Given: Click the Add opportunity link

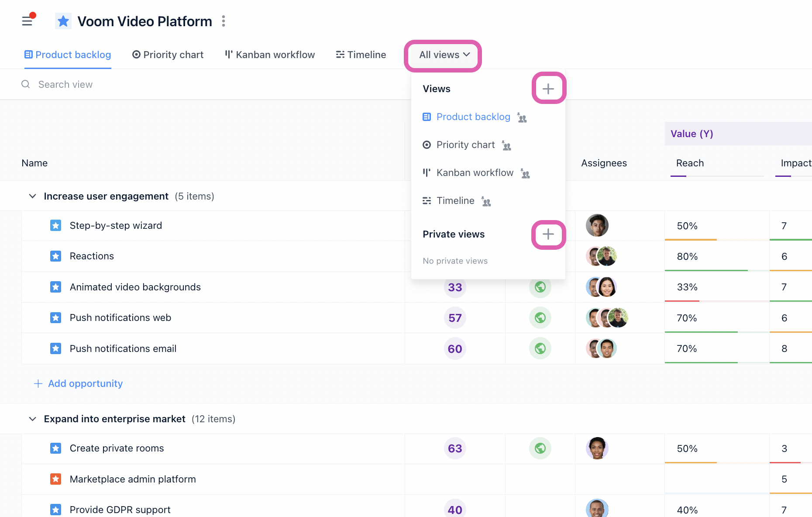Looking at the screenshot, I should (x=79, y=383).
